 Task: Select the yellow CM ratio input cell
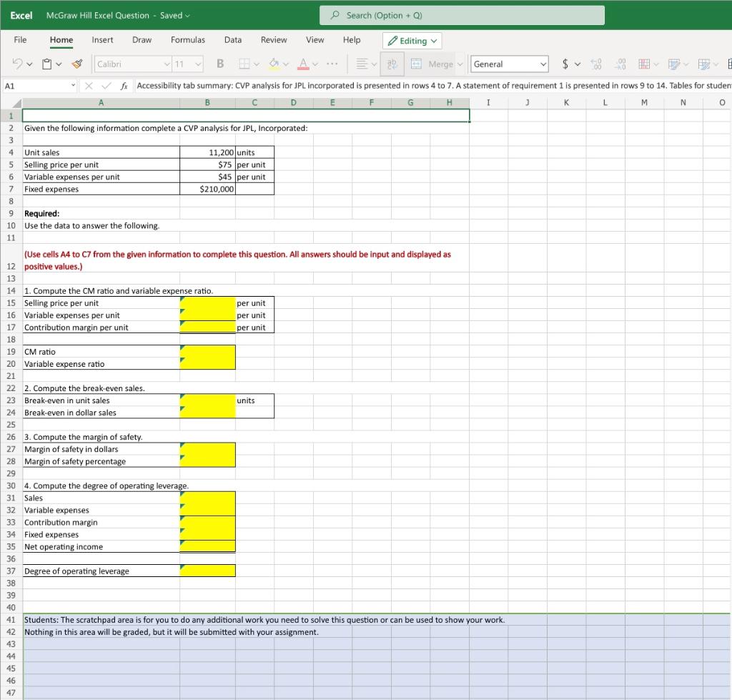click(x=207, y=351)
